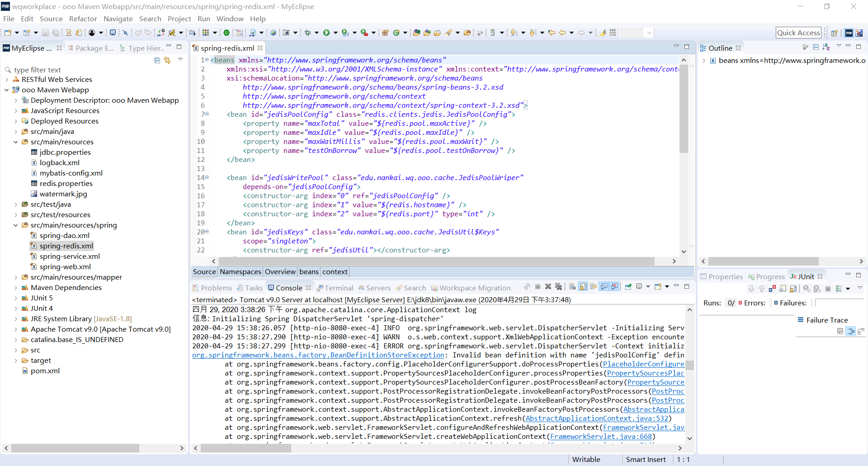The height and width of the screenshot is (466, 868).
Task: Click the Save toolbar icon
Action: [x=45, y=33]
